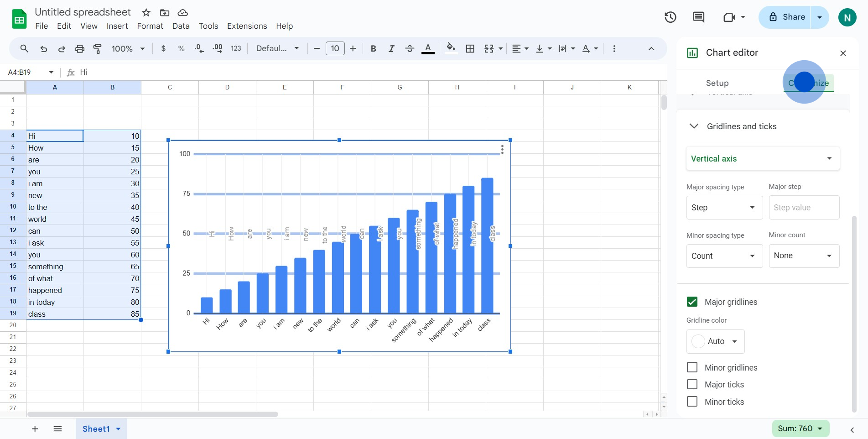Format as currency with dollar icon
Screen dimensions: 868x439
(163, 49)
